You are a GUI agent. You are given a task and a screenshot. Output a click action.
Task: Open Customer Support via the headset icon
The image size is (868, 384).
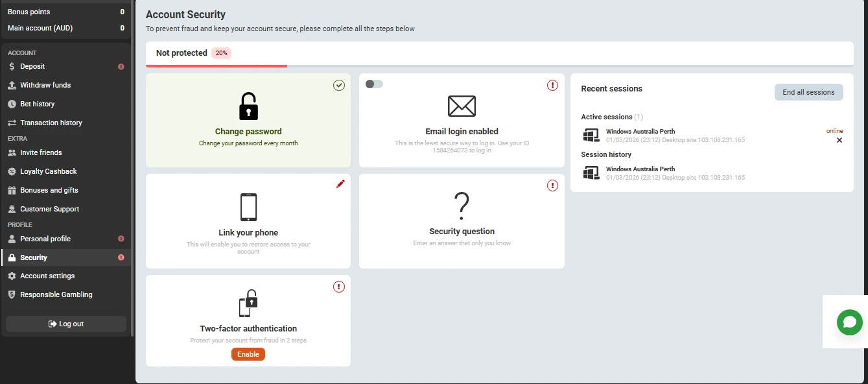(x=11, y=208)
